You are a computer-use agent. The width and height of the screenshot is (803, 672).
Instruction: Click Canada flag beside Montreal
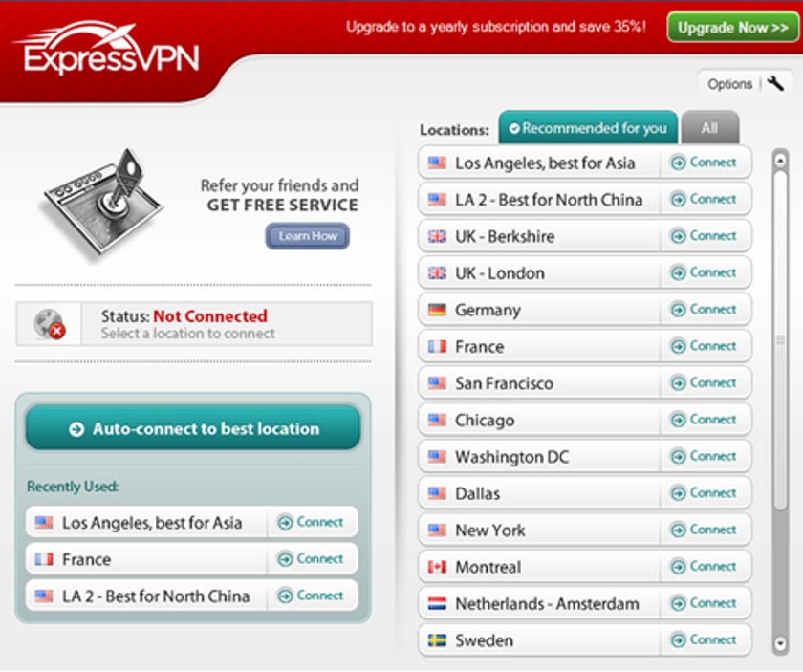(437, 567)
